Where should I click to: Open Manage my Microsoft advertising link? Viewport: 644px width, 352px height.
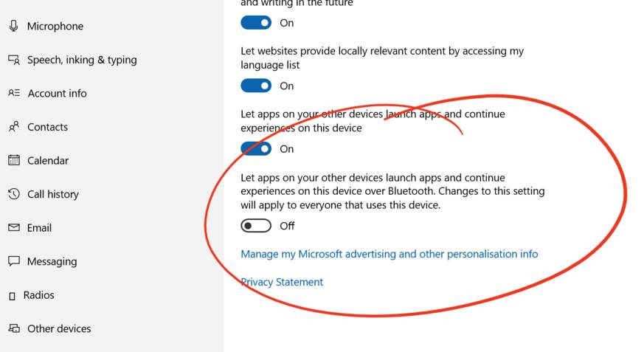click(x=389, y=254)
